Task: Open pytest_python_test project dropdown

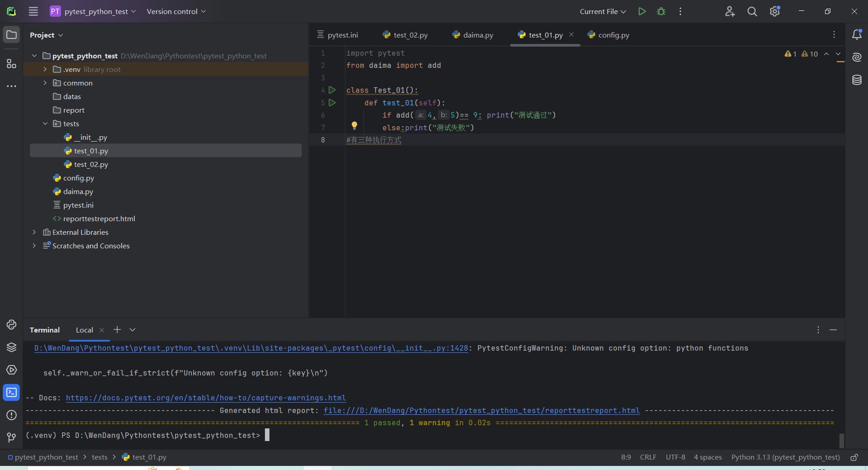Action: coord(93,11)
